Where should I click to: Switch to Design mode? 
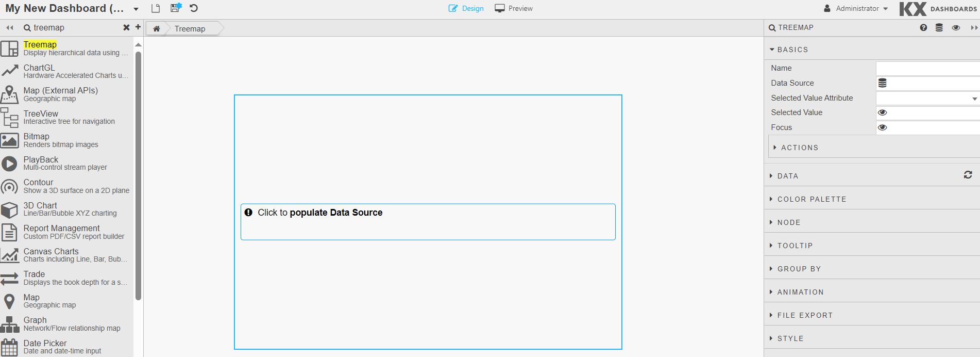click(x=466, y=9)
